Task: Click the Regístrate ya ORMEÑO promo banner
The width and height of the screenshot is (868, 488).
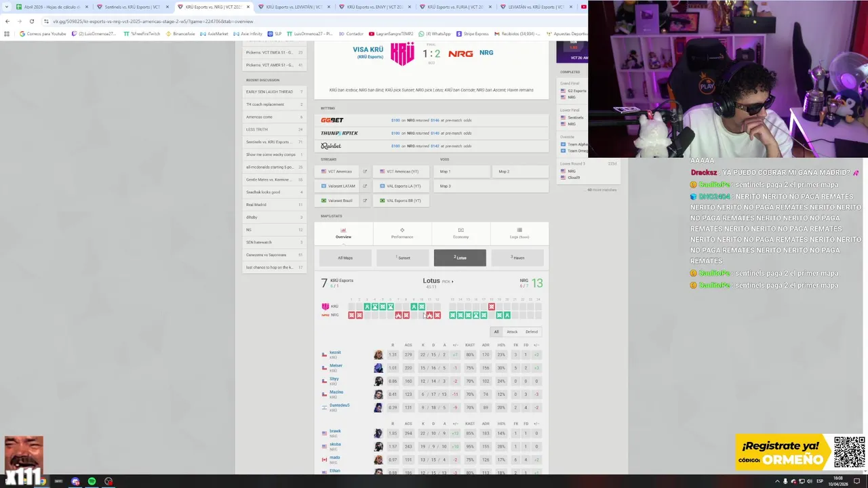Action: click(800, 453)
